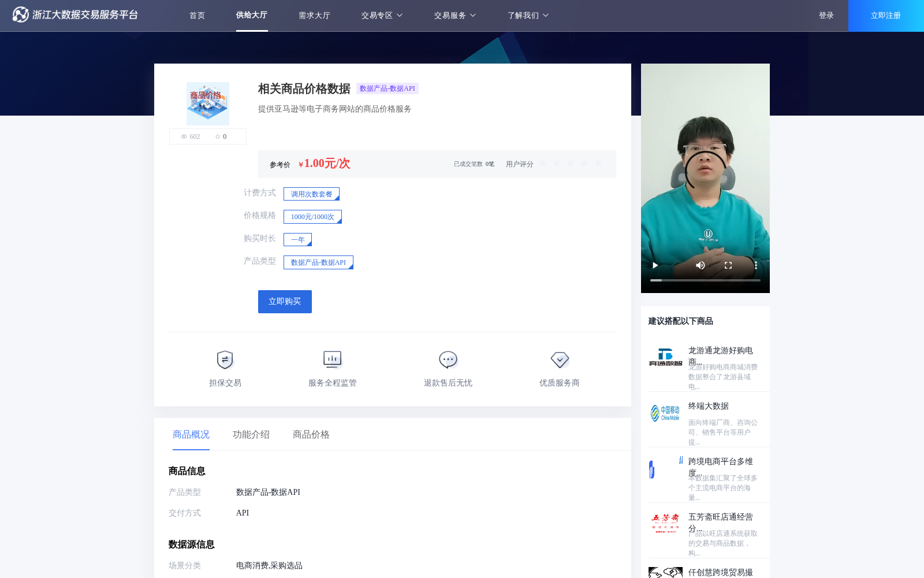Open 供给大厅 in the nav bar
The width and height of the screenshot is (924, 578).
[252, 15]
